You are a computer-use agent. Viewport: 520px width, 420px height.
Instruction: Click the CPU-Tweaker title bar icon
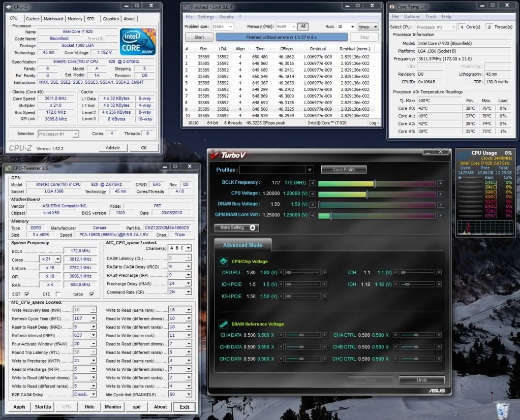tap(8, 168)
